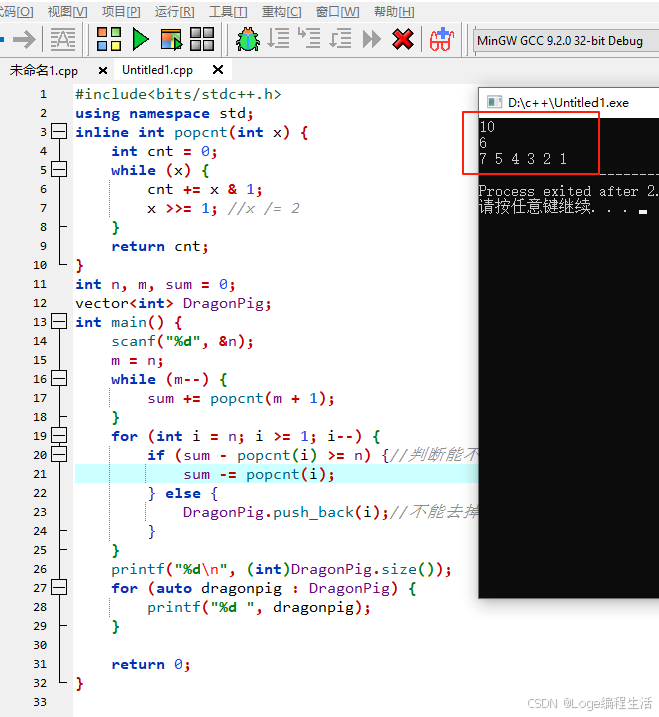
Task: Click the compile icon with colored squares
Action: click(109, 39)
